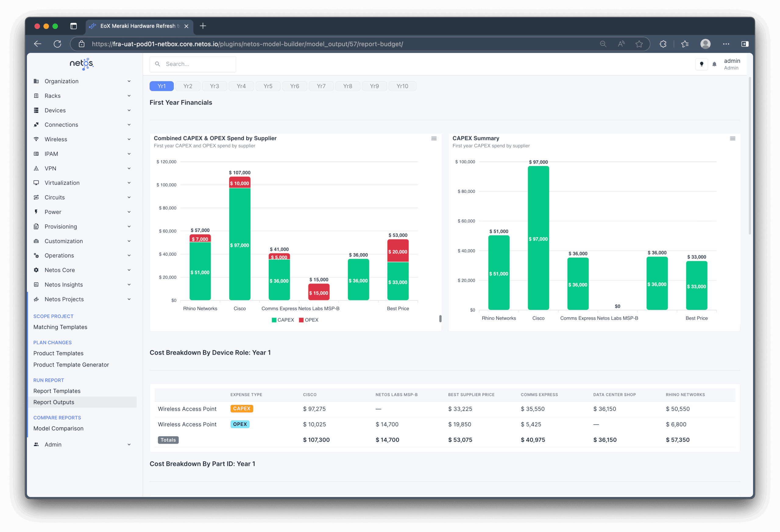780x532 pixels.
Task: Open the Model Comparison link
Action: pos(58,428)
